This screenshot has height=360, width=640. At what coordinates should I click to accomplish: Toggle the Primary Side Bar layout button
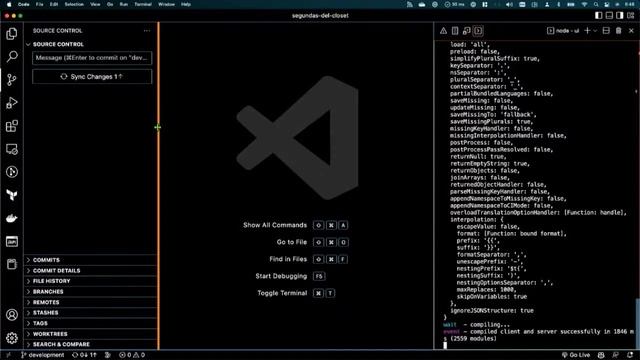[x=598, y=16]
